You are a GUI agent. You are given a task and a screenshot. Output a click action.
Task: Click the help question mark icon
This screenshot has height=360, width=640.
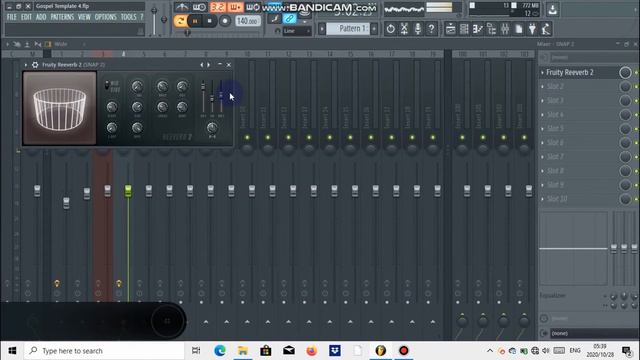[x=431, y=29]
